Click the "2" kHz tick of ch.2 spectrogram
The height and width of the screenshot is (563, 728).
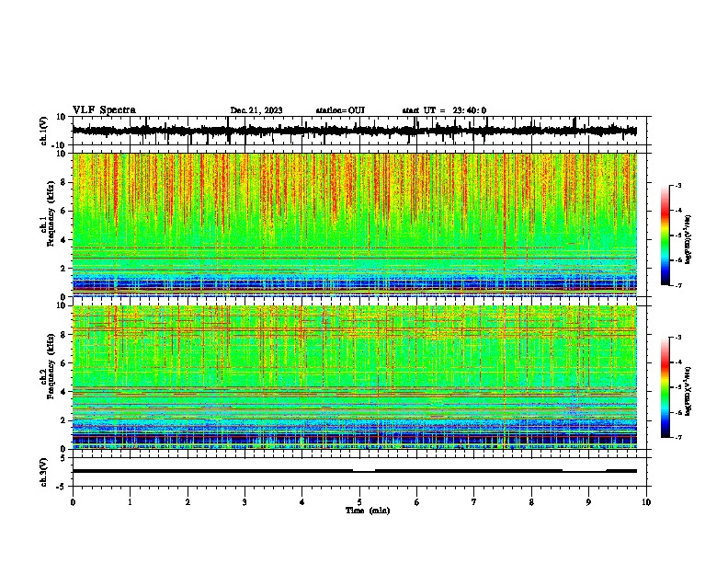tap(63, 420)
